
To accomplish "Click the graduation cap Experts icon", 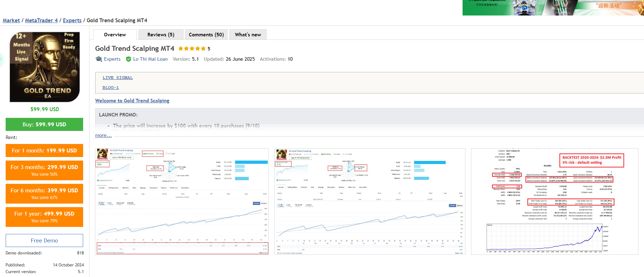I will [99, 59].
